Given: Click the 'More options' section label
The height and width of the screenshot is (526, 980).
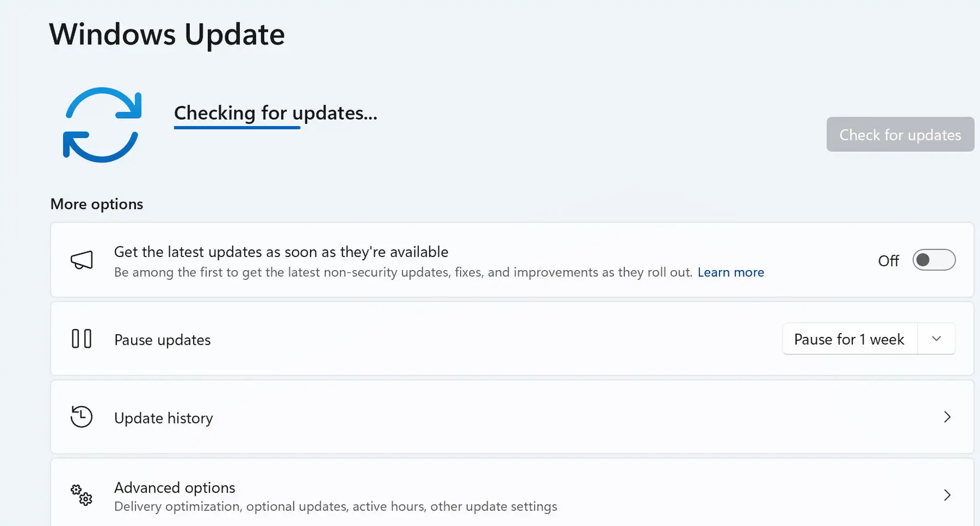Looking at the screenshot, I should tap(97, 204).
